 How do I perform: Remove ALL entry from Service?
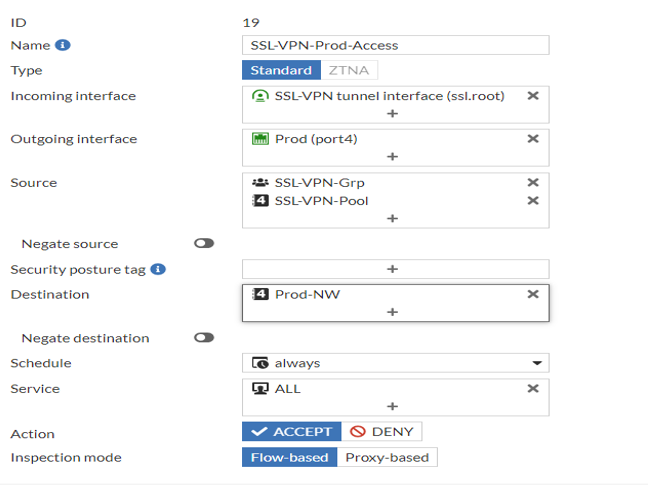click(x=533, y=389)
